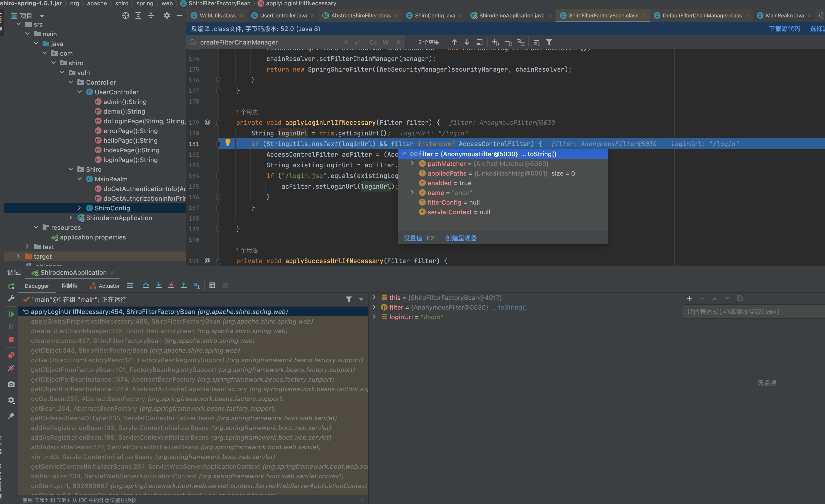Switch to UserController.java tab
The image size is (825, 504).
(283, 15)
